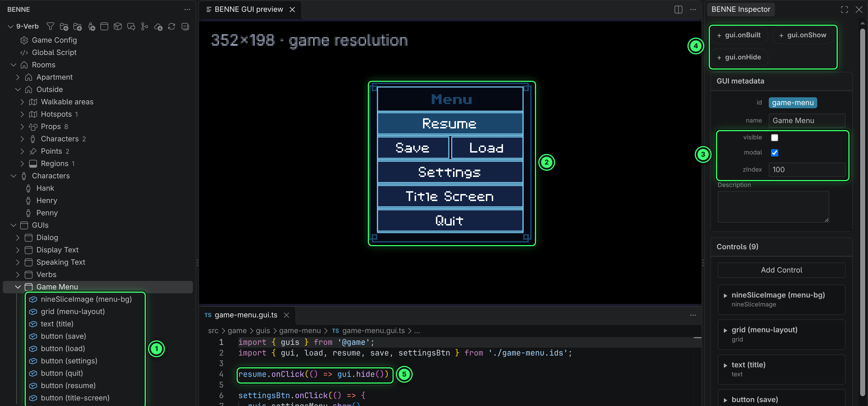
Task: Open the Game Config gear item
Action: (54, 40)
